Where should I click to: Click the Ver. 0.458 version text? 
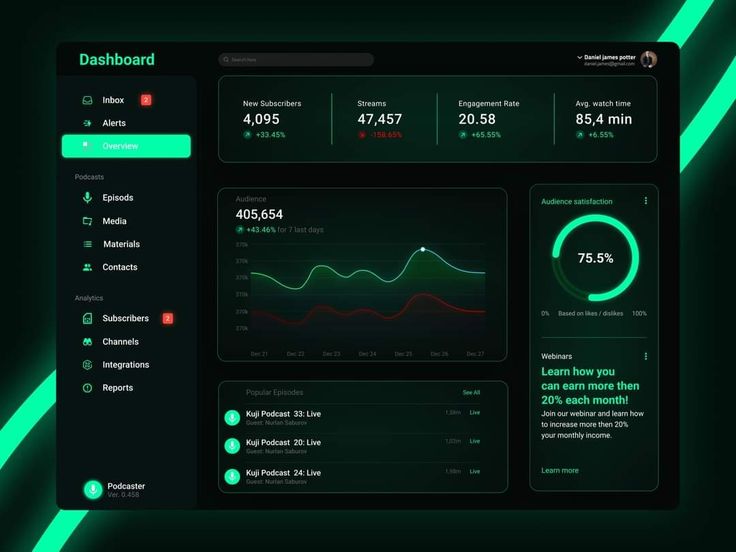[x=123, y=495]
